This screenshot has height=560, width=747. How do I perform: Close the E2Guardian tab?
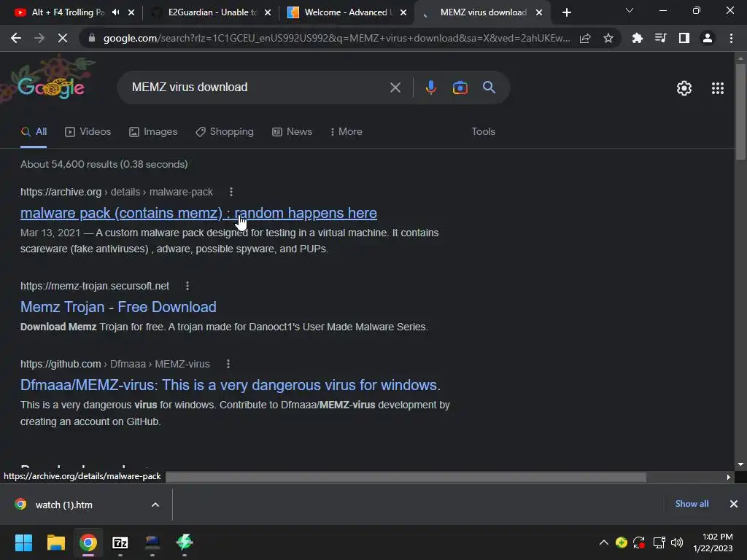(268, 12)
